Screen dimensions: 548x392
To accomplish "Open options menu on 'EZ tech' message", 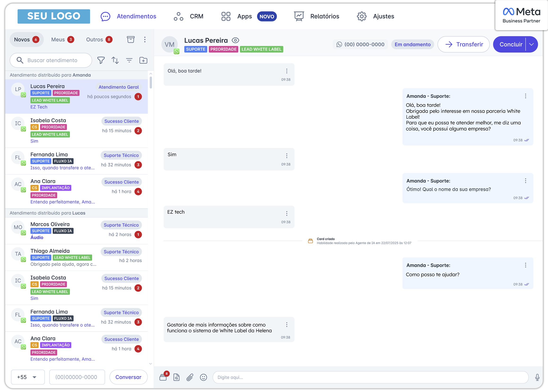I will pyautogui.click(x=287, y=213).
